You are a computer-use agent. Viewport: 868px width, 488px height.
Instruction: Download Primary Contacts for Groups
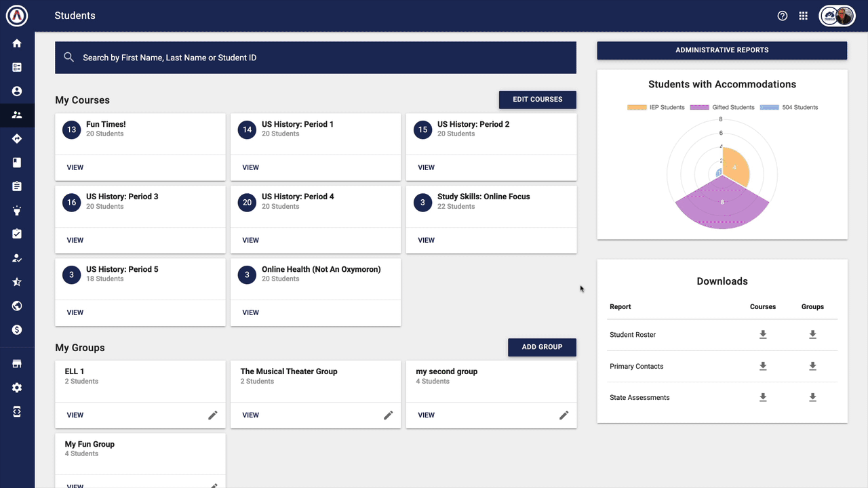click(x=812, y=366)
